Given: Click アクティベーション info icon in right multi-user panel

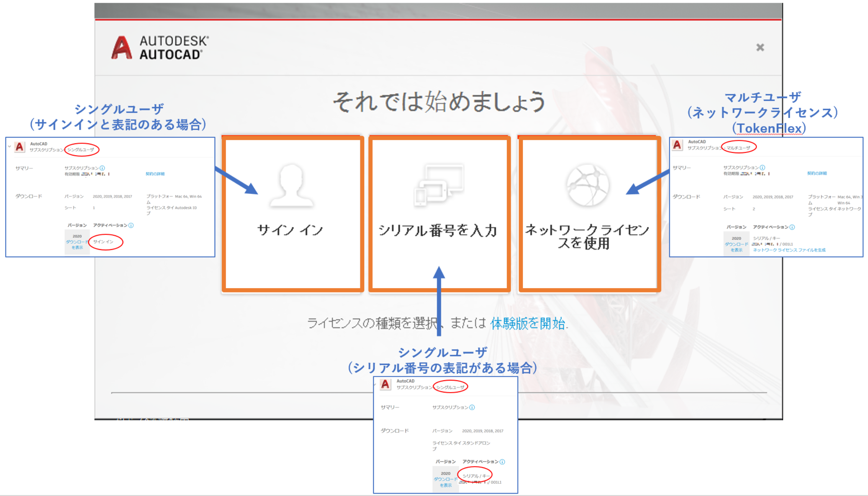Looking at the screenshot, I should [x=792, y=227].
